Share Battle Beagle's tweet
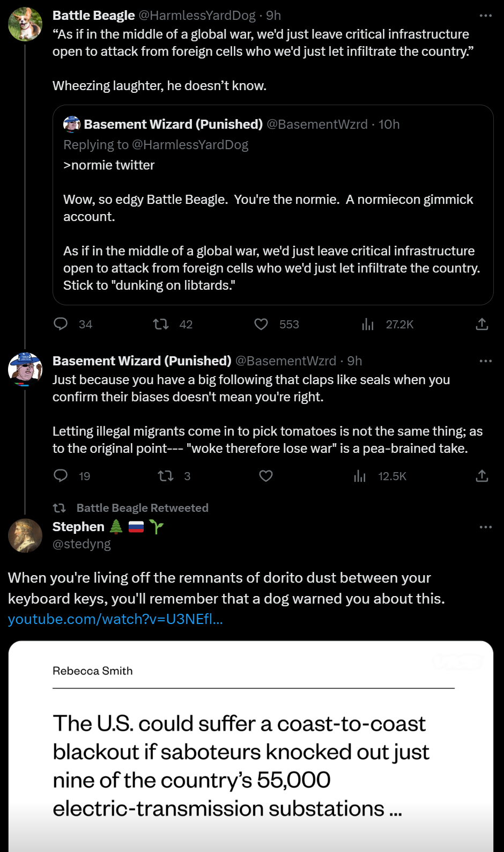This screenshot has width=504, height=852. point(481,324)
